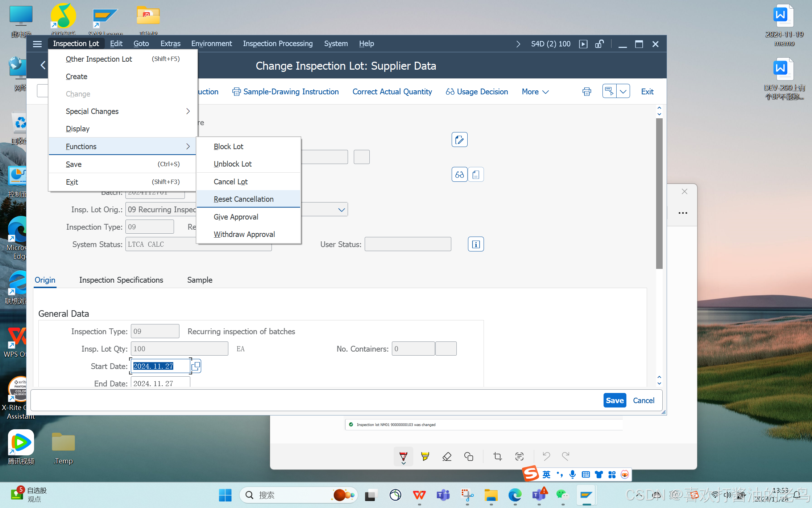Switch to Inspection Specifications tab

click(121, 280)
